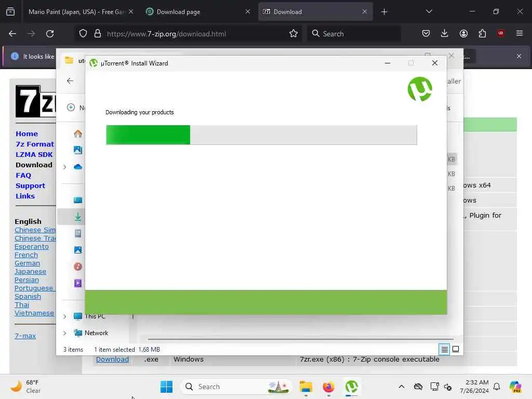This screenshot has height=399, width=532.
Task: Open Windows Start menu
Action: 166,387
